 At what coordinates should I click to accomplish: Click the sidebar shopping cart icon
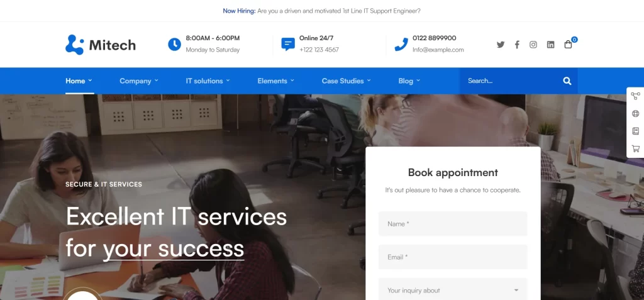[x=635, y=149]
